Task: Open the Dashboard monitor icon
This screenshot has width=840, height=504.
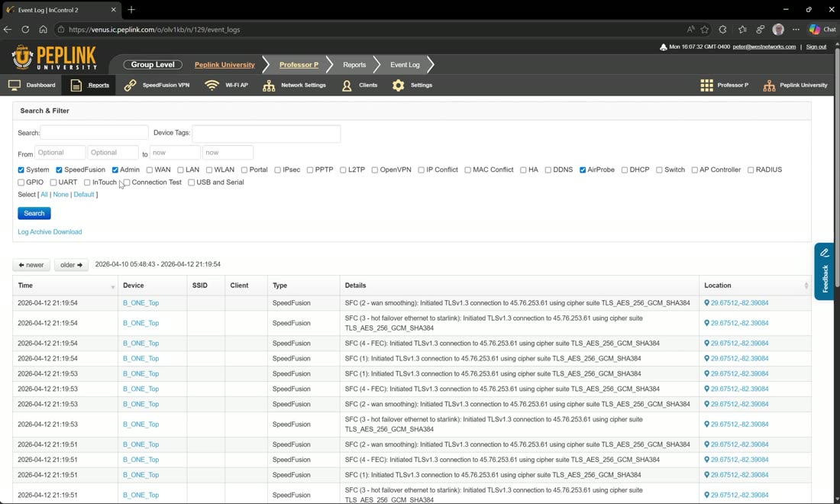Action: click(15, 86)
